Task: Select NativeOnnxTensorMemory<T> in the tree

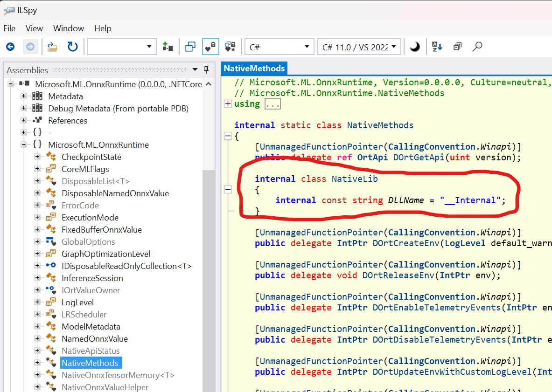Action: click(x=118, y=375)
